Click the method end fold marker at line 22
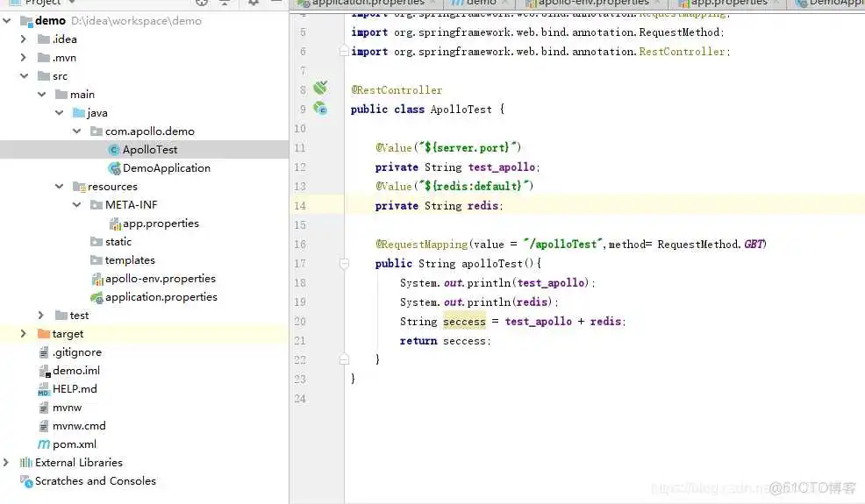This screenshot has width=865, height=504. (x=344, y=359)
